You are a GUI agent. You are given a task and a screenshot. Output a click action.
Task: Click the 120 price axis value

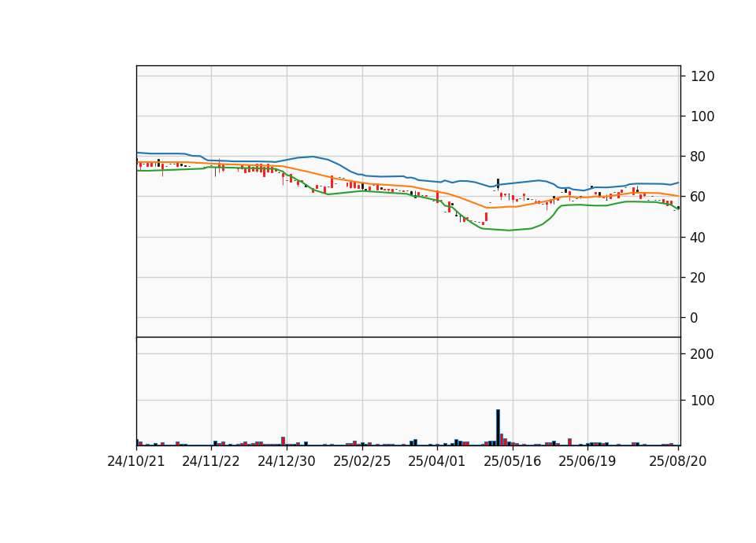(702, 76)
